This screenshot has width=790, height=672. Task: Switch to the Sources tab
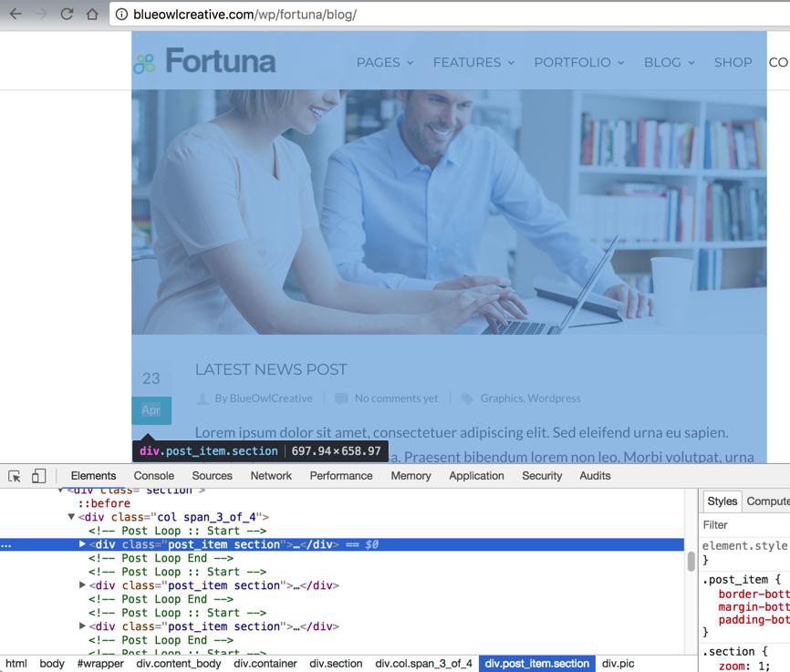213,476
